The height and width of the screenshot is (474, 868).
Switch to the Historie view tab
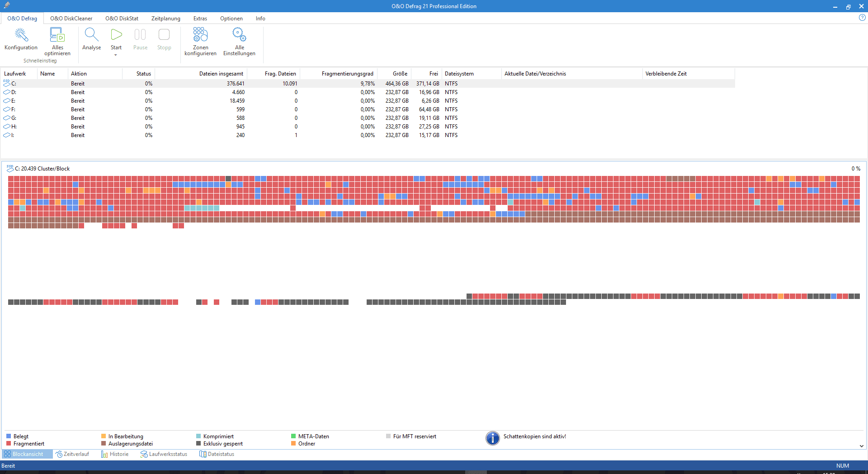pos(115,454)
